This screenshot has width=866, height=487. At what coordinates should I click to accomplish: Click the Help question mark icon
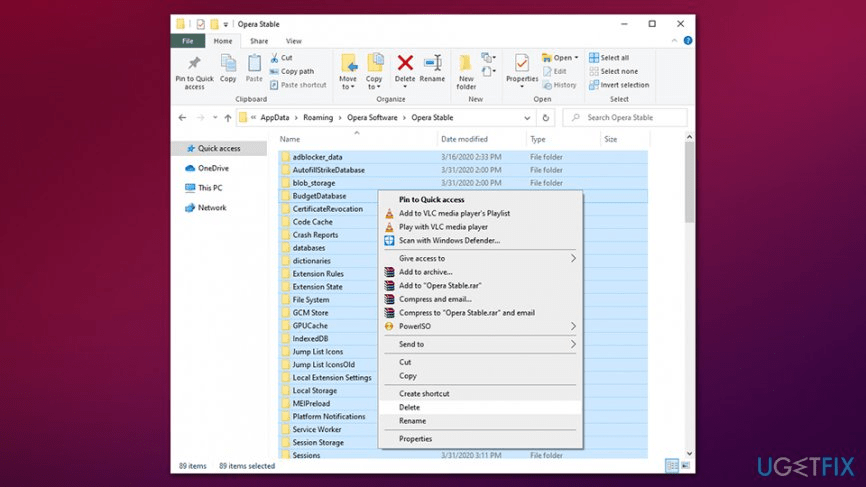687,41
